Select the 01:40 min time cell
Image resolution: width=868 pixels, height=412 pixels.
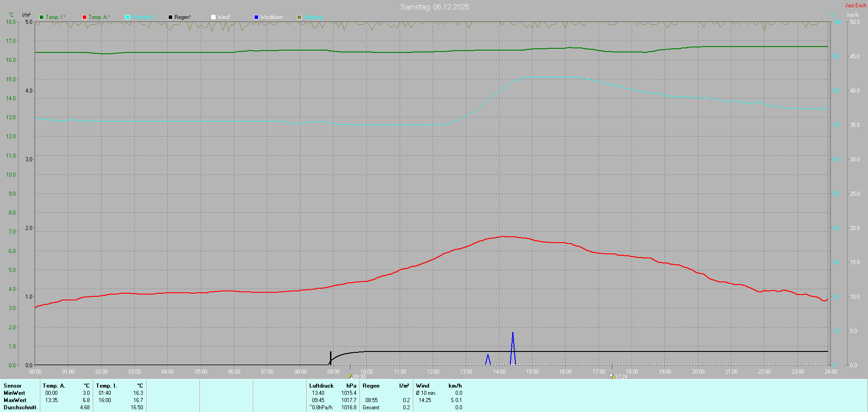[105, 393]
